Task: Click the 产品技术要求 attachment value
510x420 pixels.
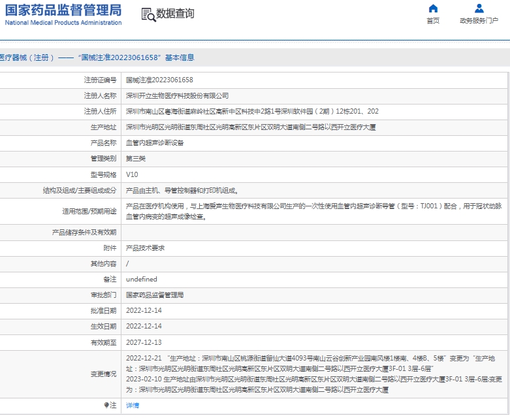Action: pos(145,248)
